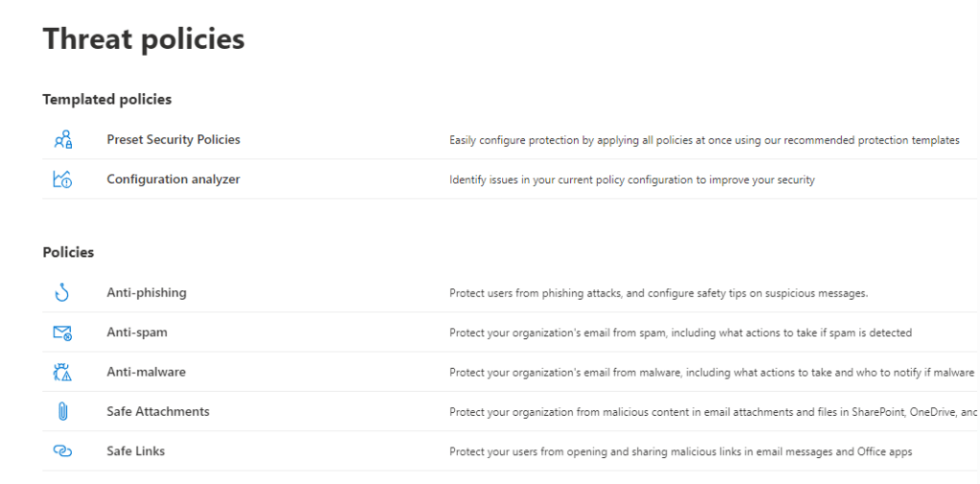Click the Configuration analyzer description text

pyautogui.click(x=632, y=179)
